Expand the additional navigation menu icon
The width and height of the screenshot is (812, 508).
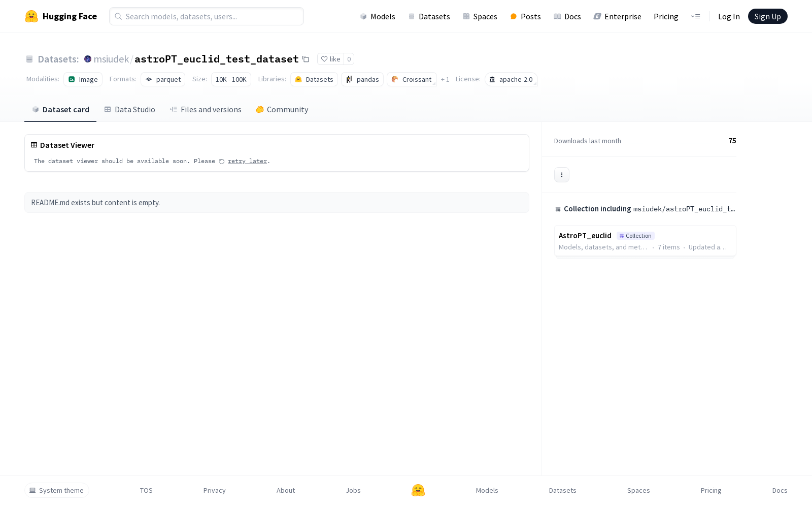pos(695,16)
